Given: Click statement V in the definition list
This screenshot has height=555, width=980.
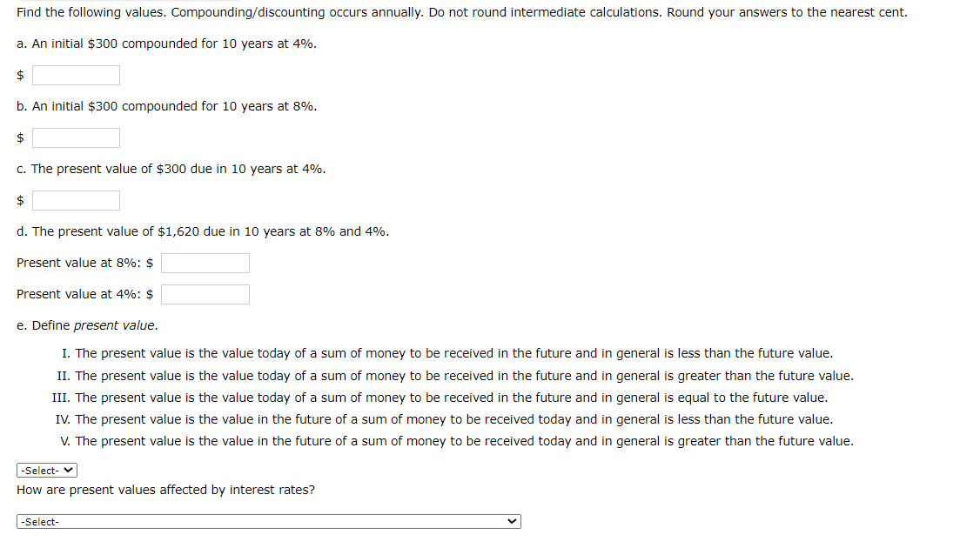Looking at the screenshot, I should pyautogui.click(x=457, y=441).
